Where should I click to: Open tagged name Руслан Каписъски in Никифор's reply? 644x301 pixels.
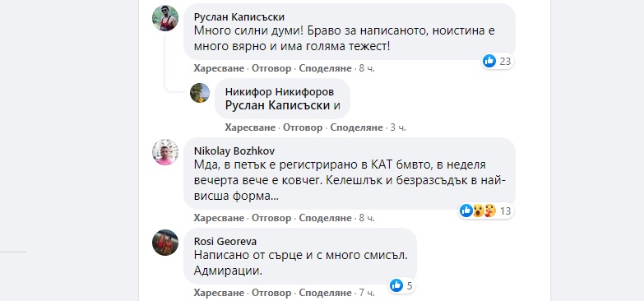coord(278,105)
